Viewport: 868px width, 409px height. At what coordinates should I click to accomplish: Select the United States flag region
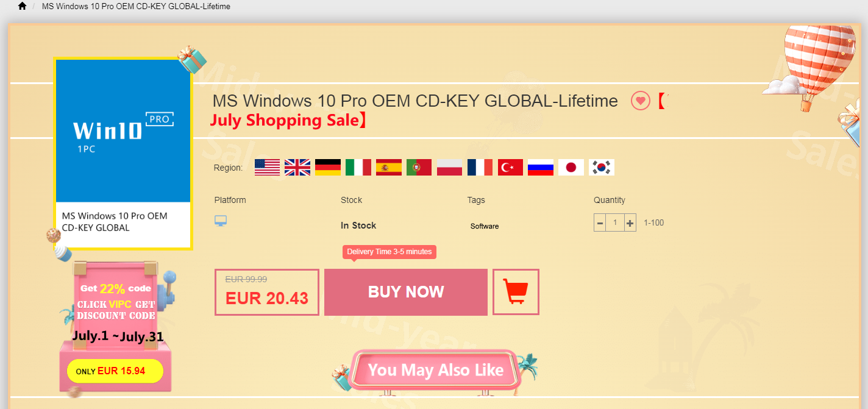pyautogui.click(x=267, y=167)
